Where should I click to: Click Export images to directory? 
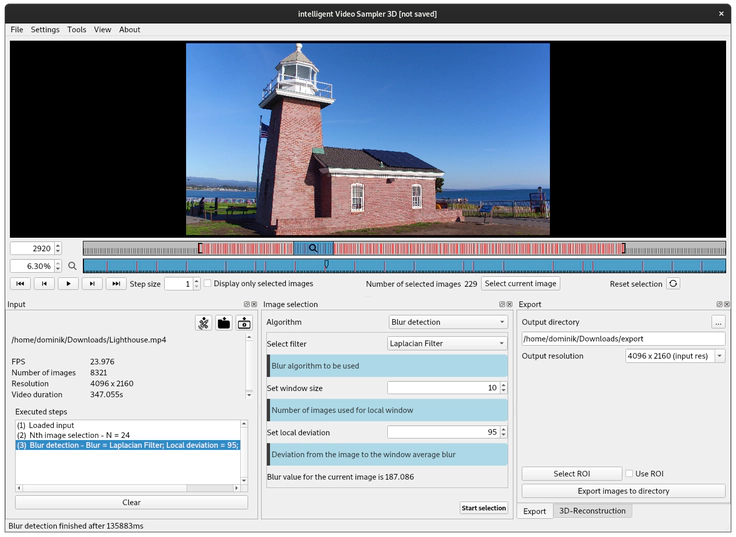pos(623,491)
